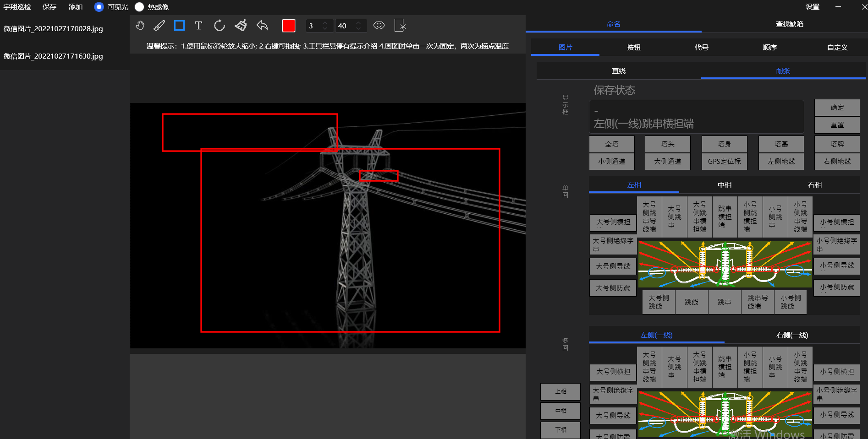Select the 可见光 radio button
The width and height of the screenshot is (868, 439).
pyautogui.click(x=99, y=7)
